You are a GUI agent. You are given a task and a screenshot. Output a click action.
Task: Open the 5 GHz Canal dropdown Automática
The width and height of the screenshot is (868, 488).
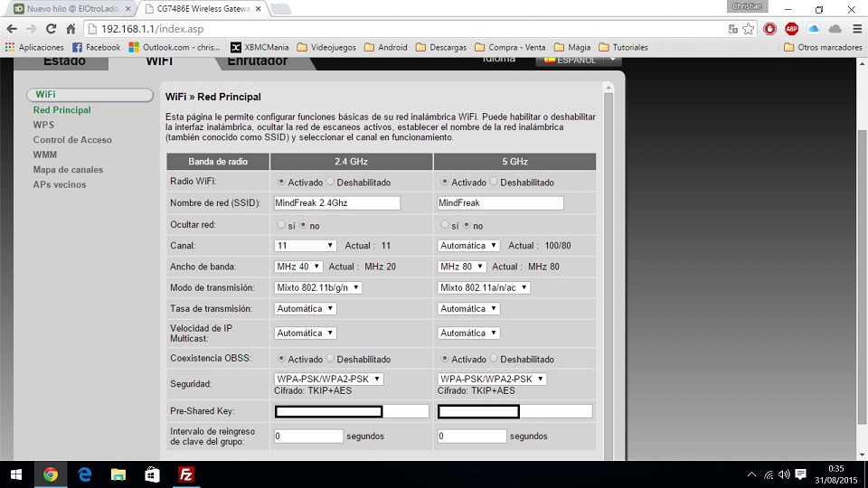[x=468, y=246]
